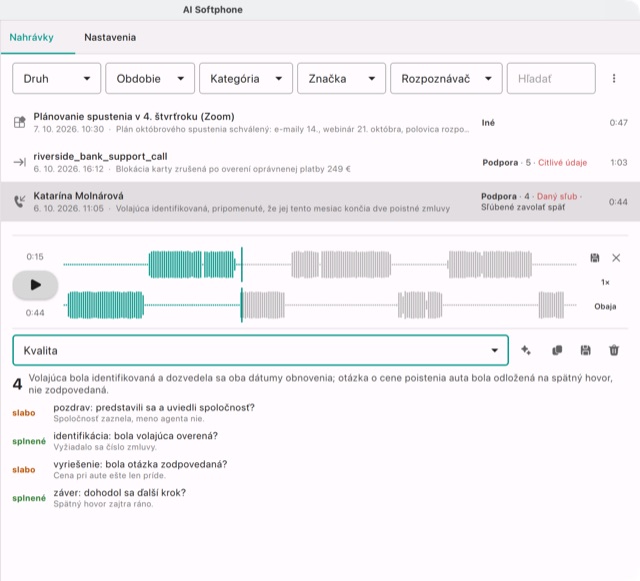Click the Zoom meeting recording type icon
The width and height of the screenshot is (640, 581).
[x=20, y=122]
